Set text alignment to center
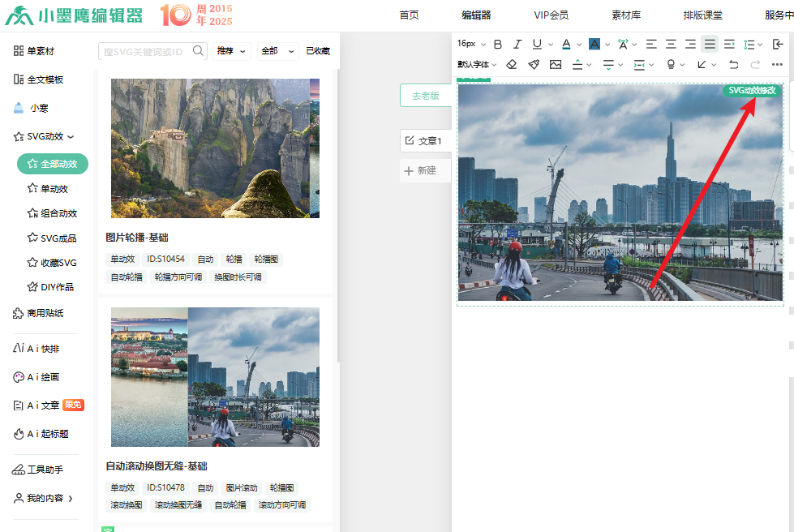The height and width of the screenshot is (532, 794). tap(671, 44)
